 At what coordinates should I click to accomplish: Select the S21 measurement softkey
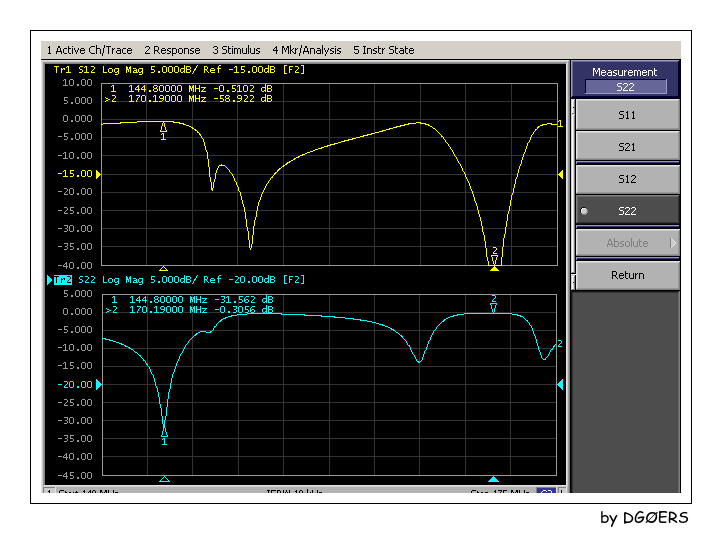point(627,147)
